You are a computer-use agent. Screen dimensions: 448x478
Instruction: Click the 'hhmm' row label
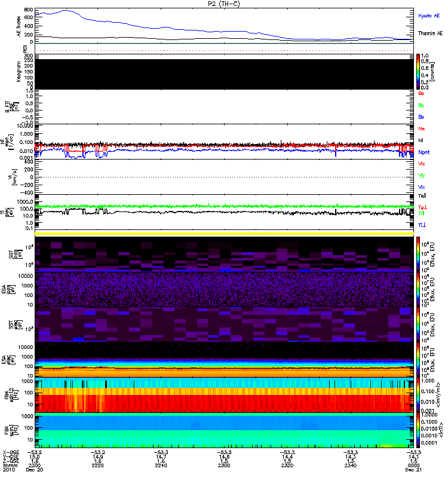pyautogui.click(x=10, y=465)
